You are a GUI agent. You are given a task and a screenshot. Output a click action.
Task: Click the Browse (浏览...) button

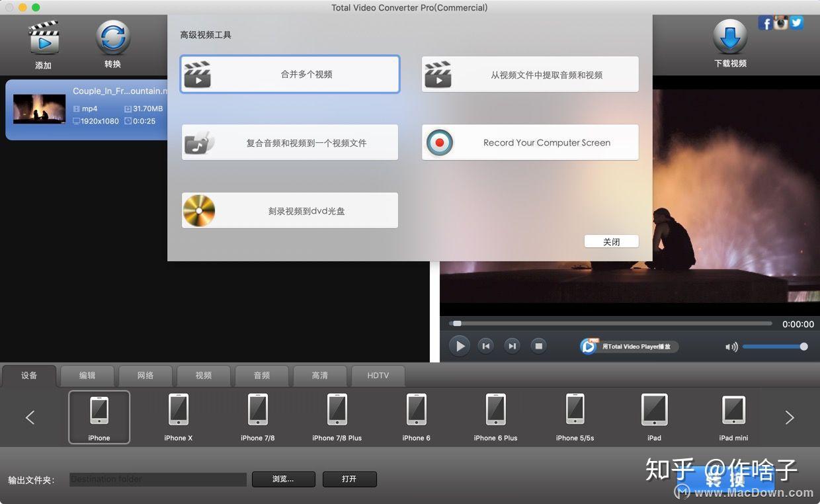click(283, 480)
